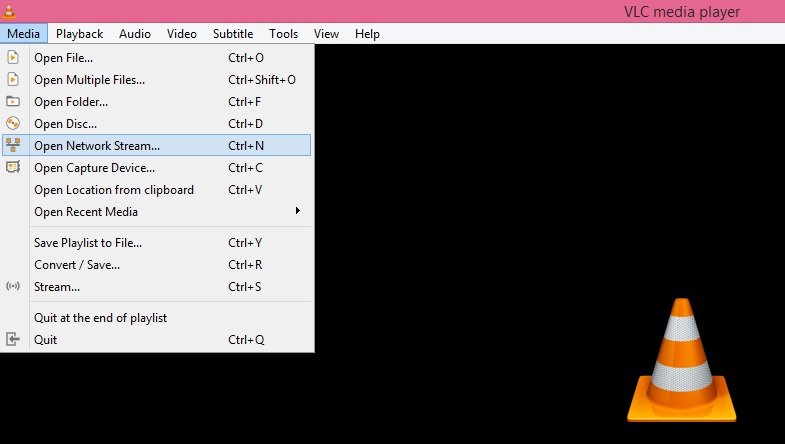Click the Ctrl+Y shortcut label
785x444 pixels.
click(245, 243)
